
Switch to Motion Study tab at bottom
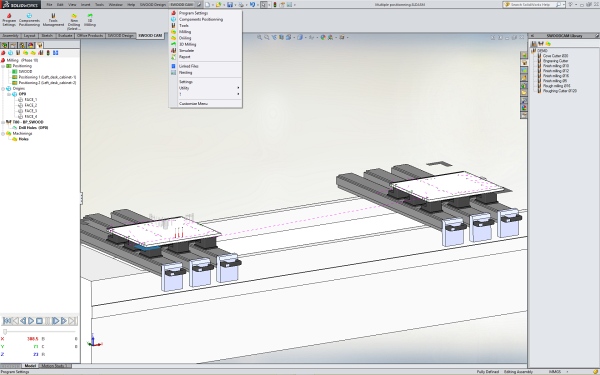click(54, 366)
